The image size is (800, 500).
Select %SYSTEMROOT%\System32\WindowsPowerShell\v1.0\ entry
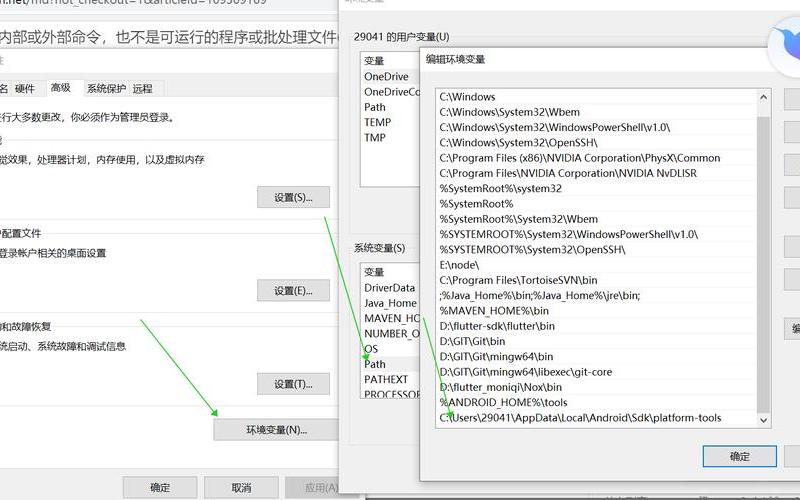pos(597,234)
